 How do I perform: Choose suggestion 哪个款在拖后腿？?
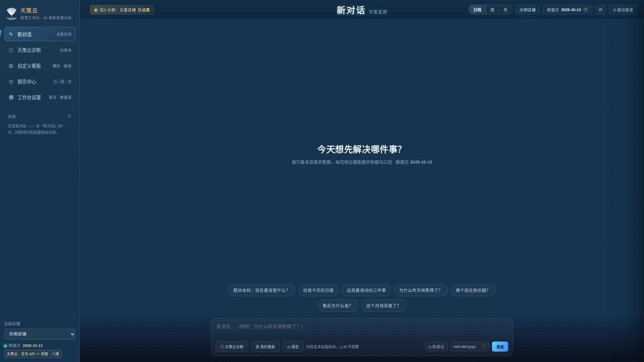[473, 290]
